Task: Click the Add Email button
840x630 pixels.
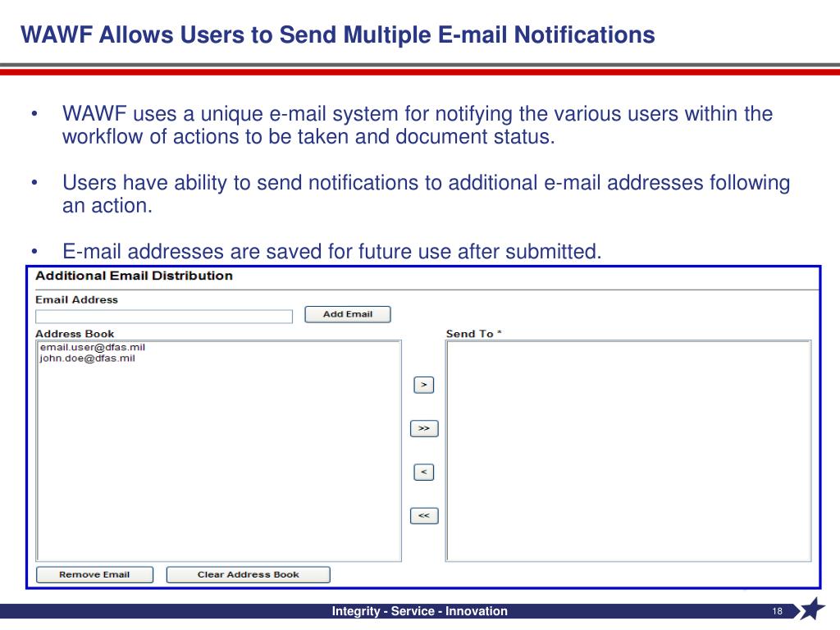Action: [x=348, y=314]
